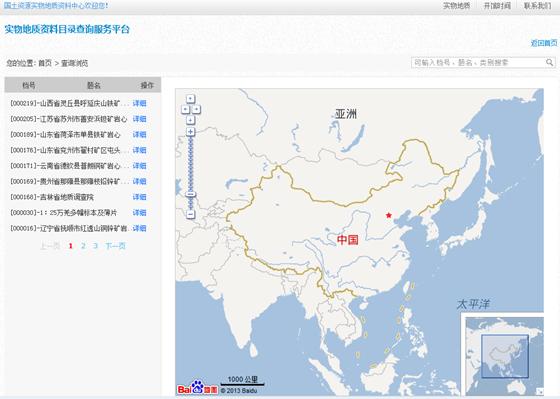Click the overview mini-map thumbnail
Screen dimensions: 560x399
coord(505,356)
